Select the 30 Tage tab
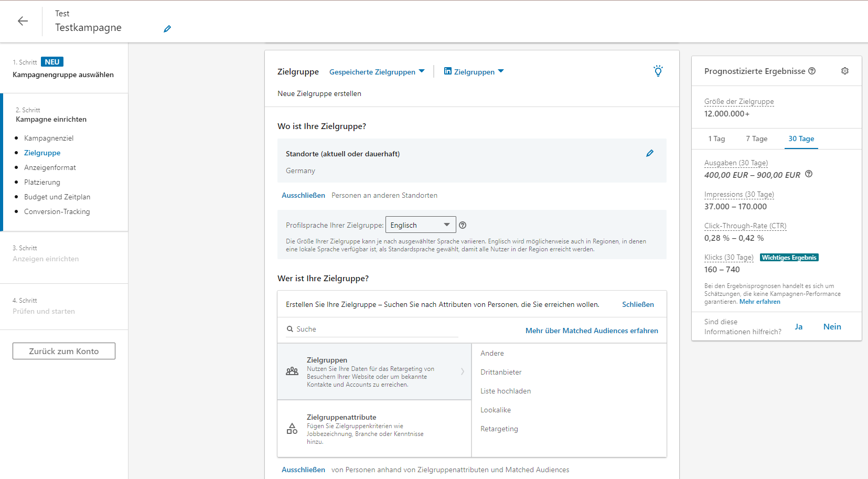The image size is (868, 479). coord(801,139)
